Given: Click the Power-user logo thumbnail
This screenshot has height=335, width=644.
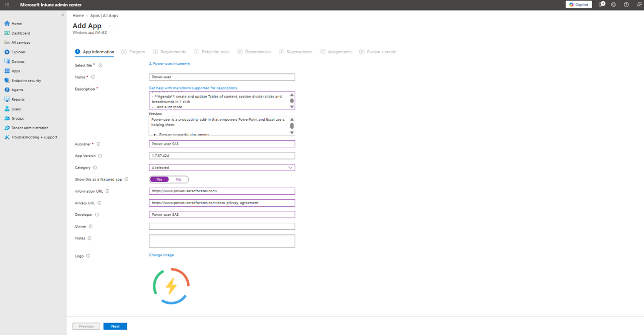Looking at the screenshot, I should tap(171, 286).
